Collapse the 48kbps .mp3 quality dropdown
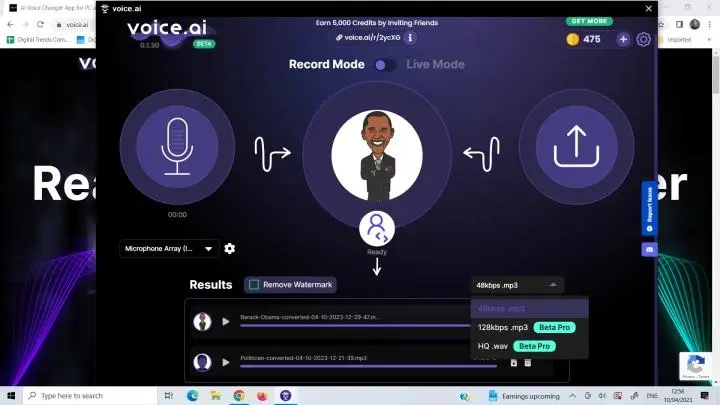This screenshot has width=720, height=405. (x=517, y=285)
